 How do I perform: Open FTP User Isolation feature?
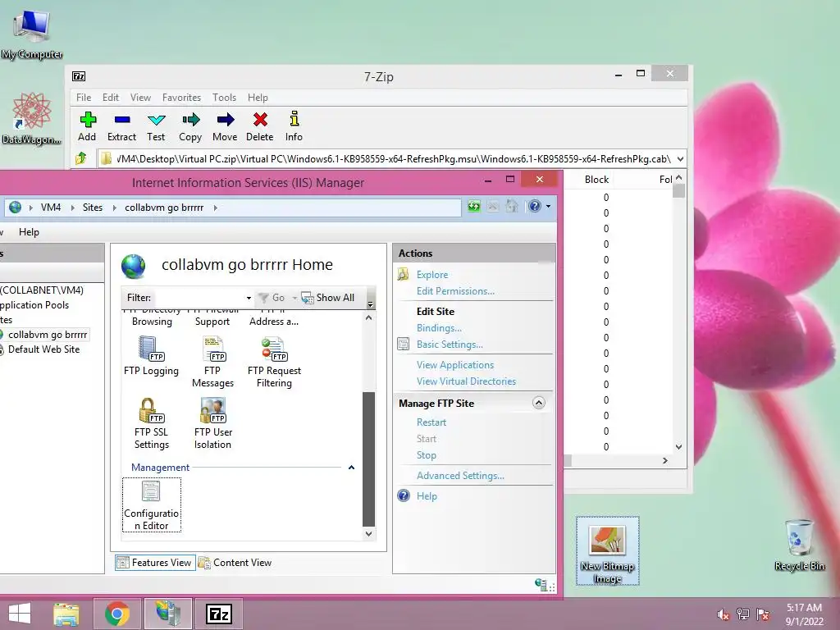[212, 423]
